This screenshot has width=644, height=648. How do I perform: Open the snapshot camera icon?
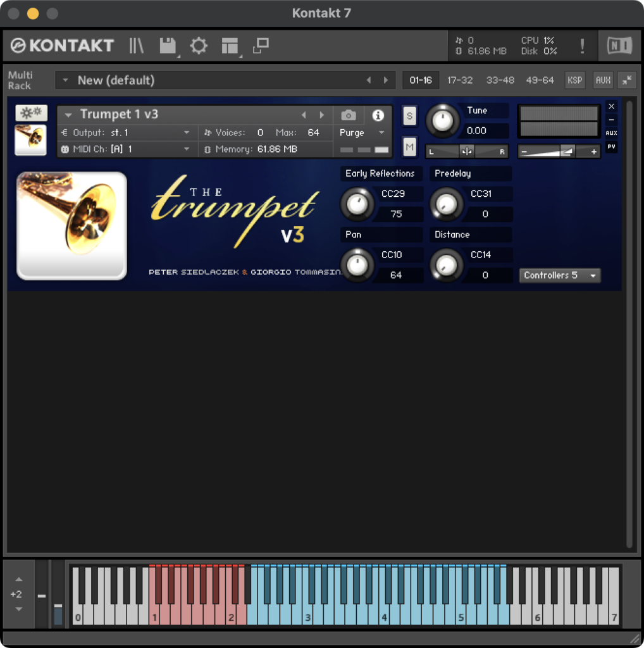(x=348, y=115)
